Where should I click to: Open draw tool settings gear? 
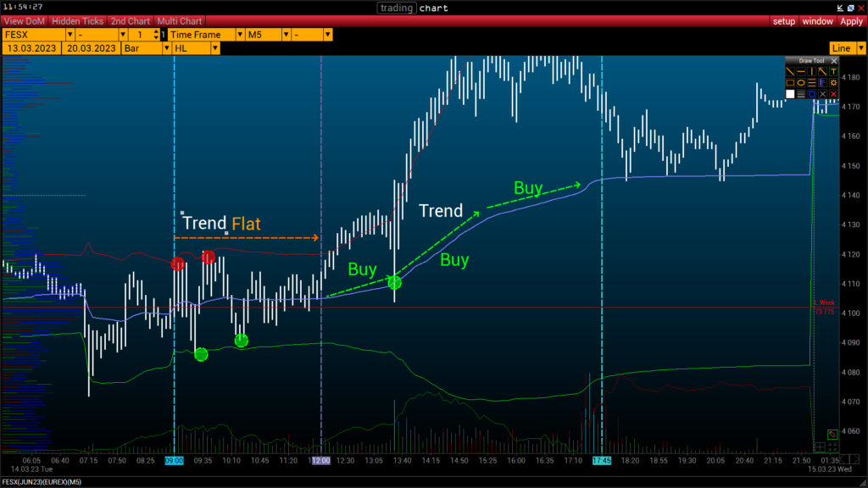coord(834,82)
